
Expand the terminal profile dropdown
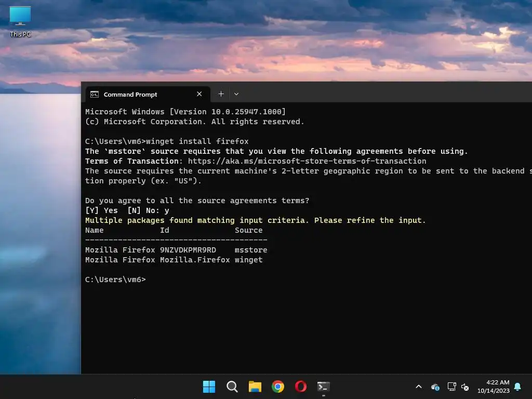point(236,94)
